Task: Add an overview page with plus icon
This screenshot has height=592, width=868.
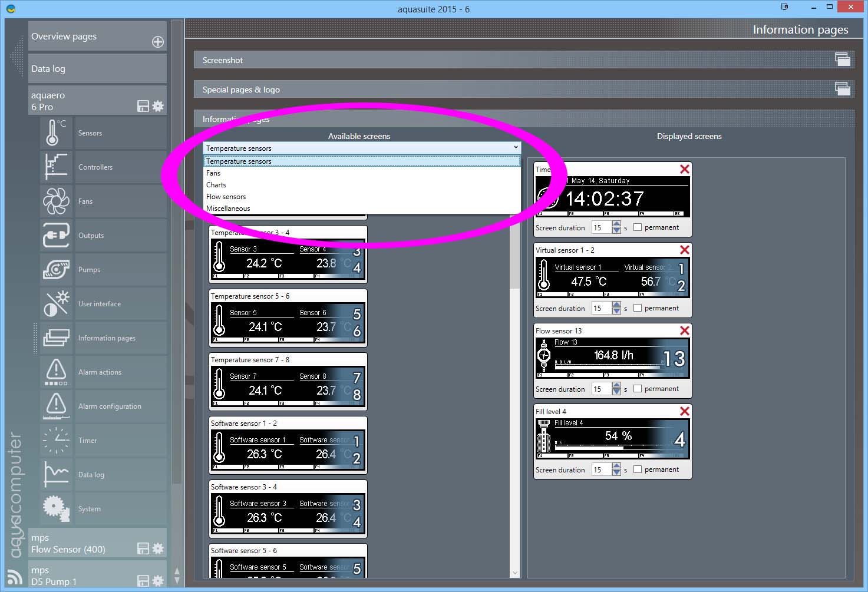Action: [x=158, y=42]
